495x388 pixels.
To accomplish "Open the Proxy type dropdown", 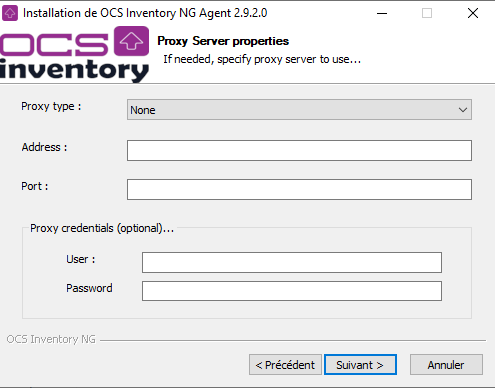I will click(x=299, y=110).
